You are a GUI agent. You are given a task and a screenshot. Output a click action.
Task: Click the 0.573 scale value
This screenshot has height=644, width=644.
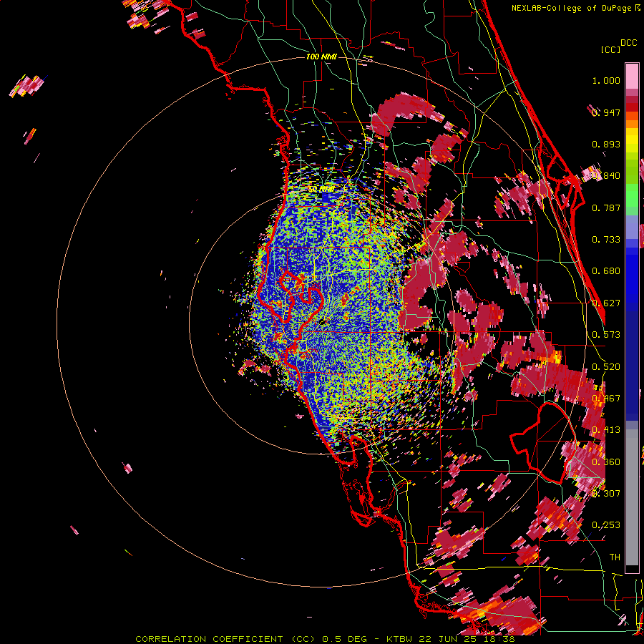(606, 335)
